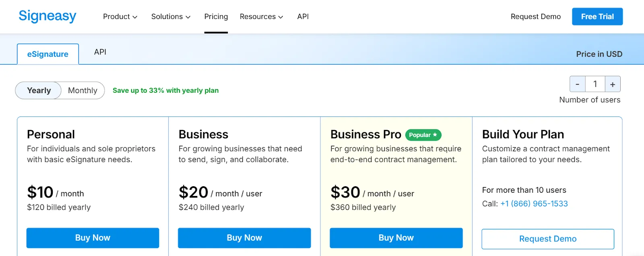
Task: Click the Popular star badge
Action: tap(423, 135)
